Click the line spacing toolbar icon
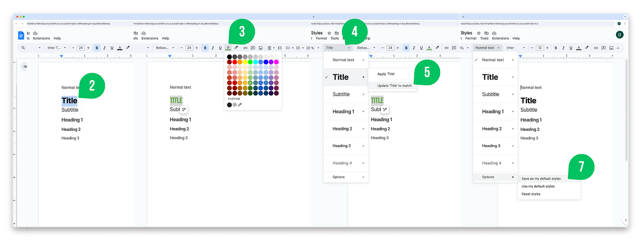644x248 pixels. point(280,48)
